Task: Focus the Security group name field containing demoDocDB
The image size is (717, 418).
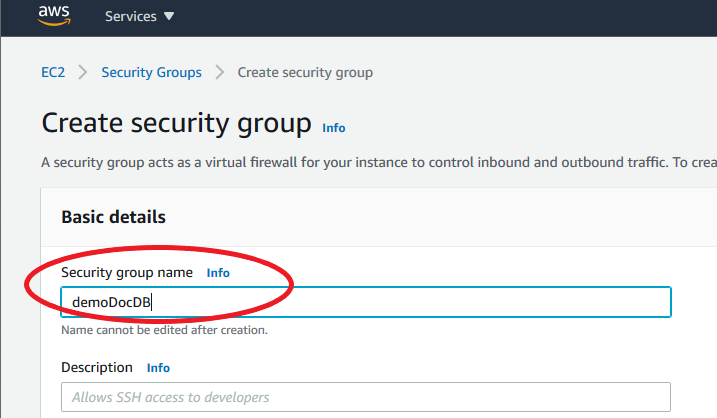Action: click(x=365, y=302)
